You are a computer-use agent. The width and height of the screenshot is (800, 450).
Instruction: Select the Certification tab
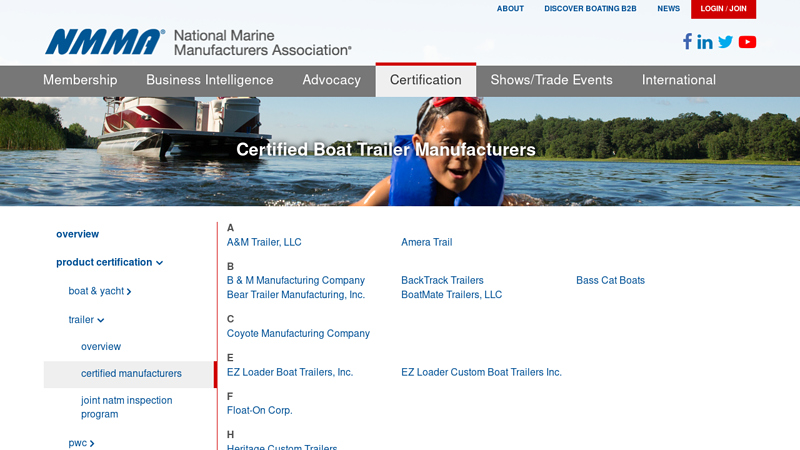click(426, 80)
